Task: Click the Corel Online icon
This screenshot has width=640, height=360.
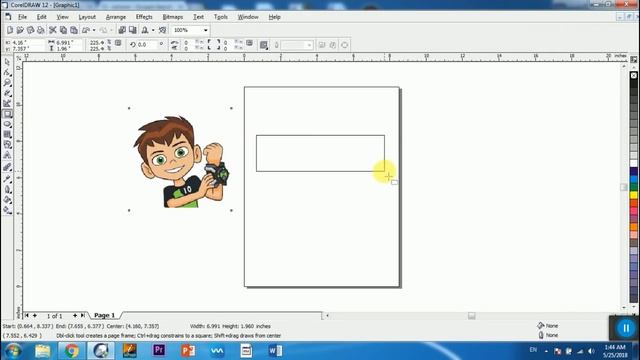Action: (162, 30)
